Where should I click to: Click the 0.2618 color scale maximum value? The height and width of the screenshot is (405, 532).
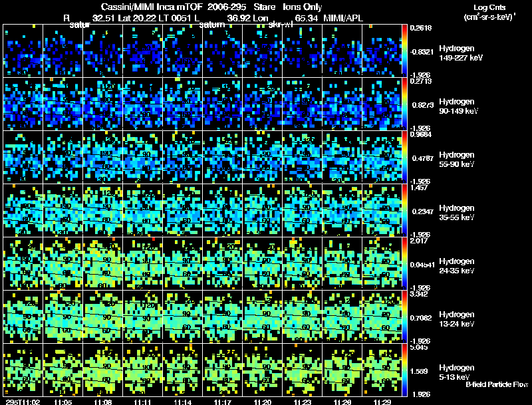tap(421, 28)
